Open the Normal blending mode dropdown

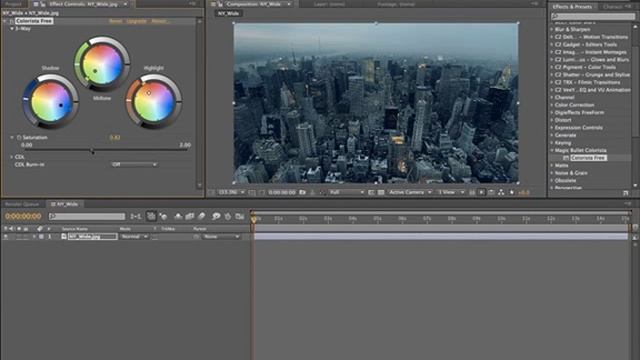(x=134, y=236)
